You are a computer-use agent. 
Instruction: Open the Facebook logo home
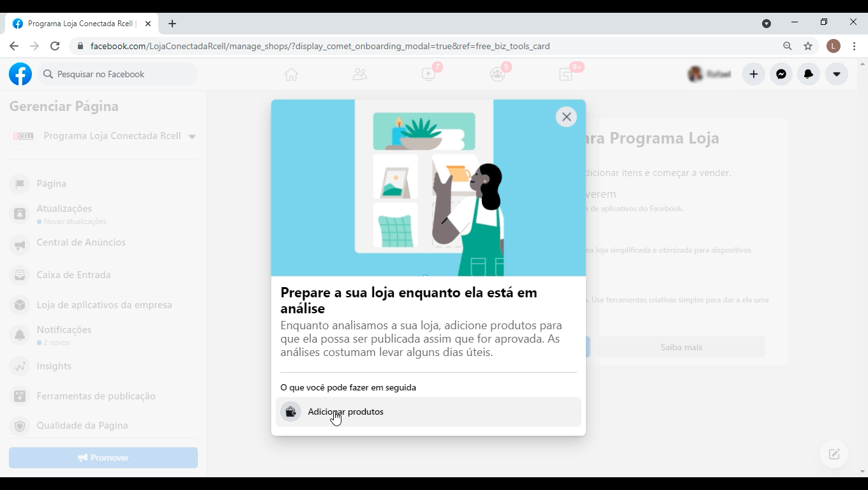20,74
